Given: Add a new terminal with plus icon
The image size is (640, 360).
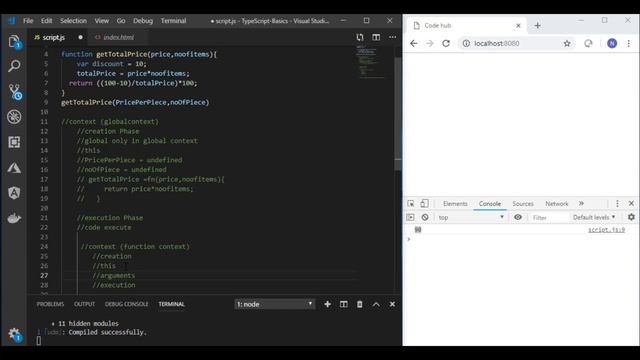Looking at the screenshot, I should [327, 304].
